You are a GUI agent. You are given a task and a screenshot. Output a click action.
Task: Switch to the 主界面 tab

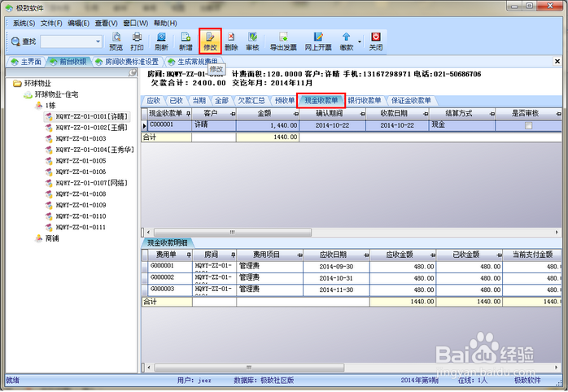coord(26,62)
